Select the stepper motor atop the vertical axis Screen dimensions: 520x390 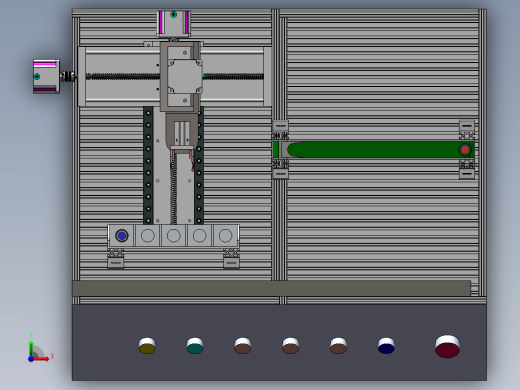coord(174,23)
